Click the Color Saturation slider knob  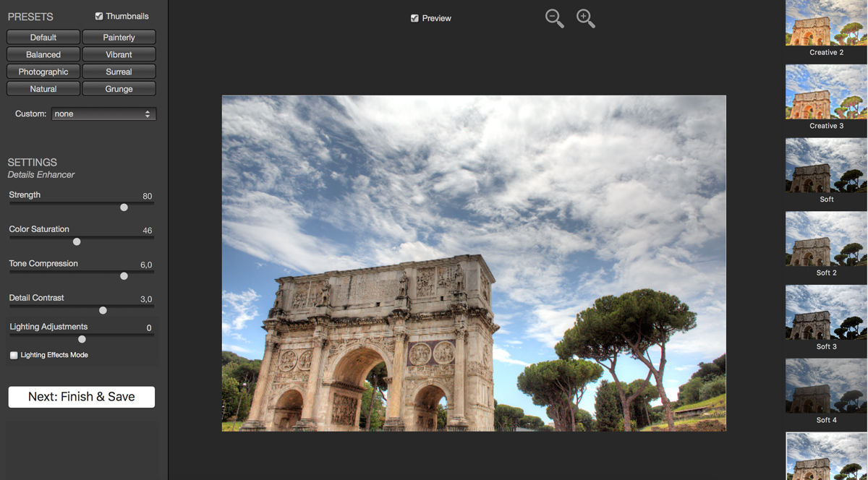coord(77,242)
